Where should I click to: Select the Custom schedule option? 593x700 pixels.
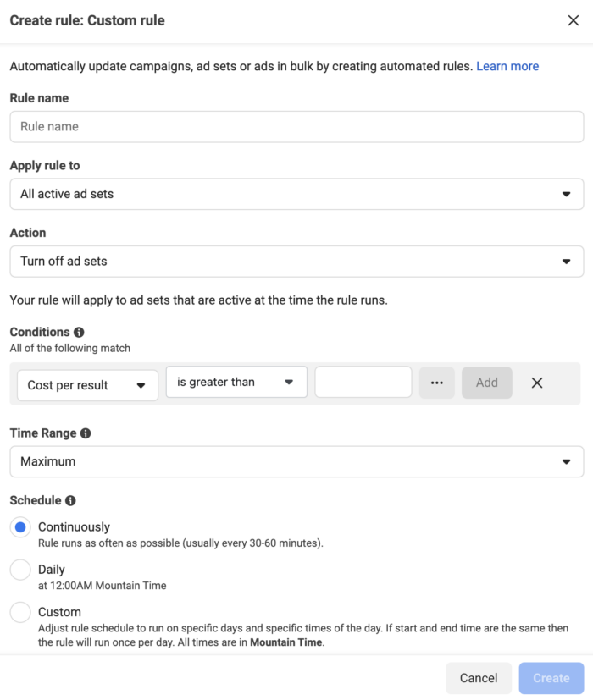20,612
